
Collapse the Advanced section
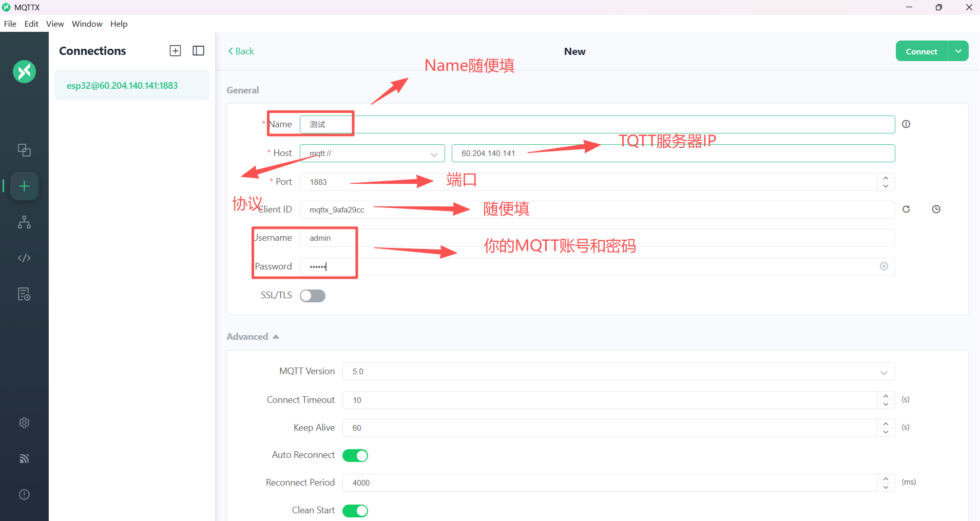(x=253, y=337)
